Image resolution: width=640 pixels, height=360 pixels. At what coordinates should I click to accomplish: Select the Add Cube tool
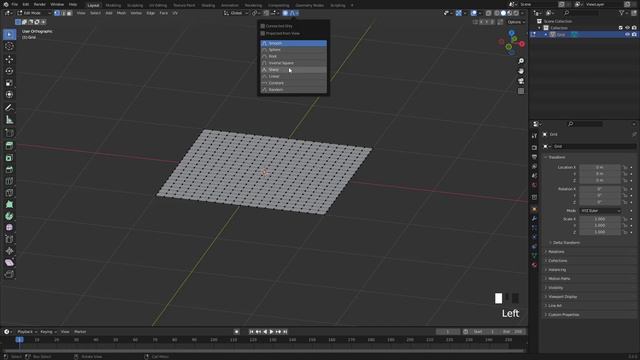9,133
